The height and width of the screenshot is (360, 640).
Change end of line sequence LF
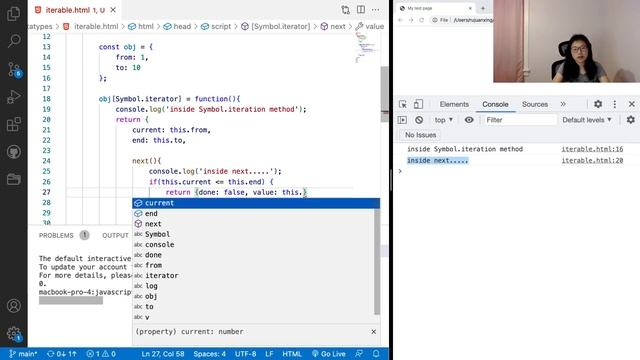(269, 354)
